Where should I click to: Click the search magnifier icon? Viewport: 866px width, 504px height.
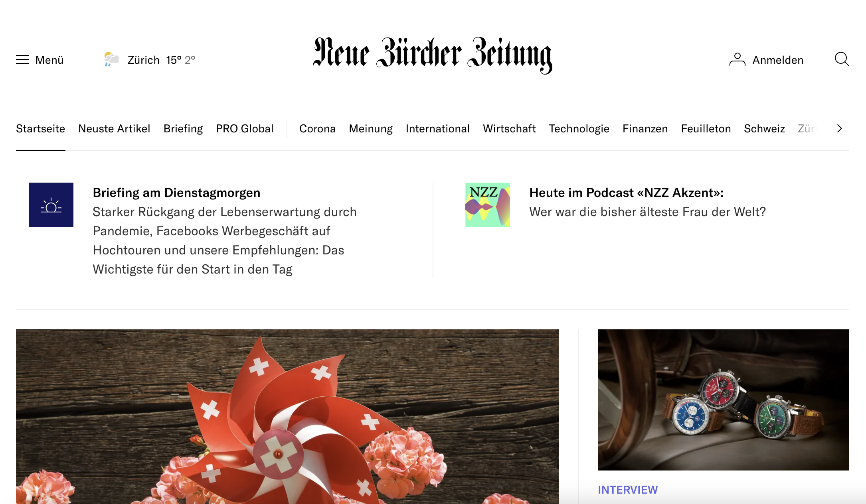842,59
